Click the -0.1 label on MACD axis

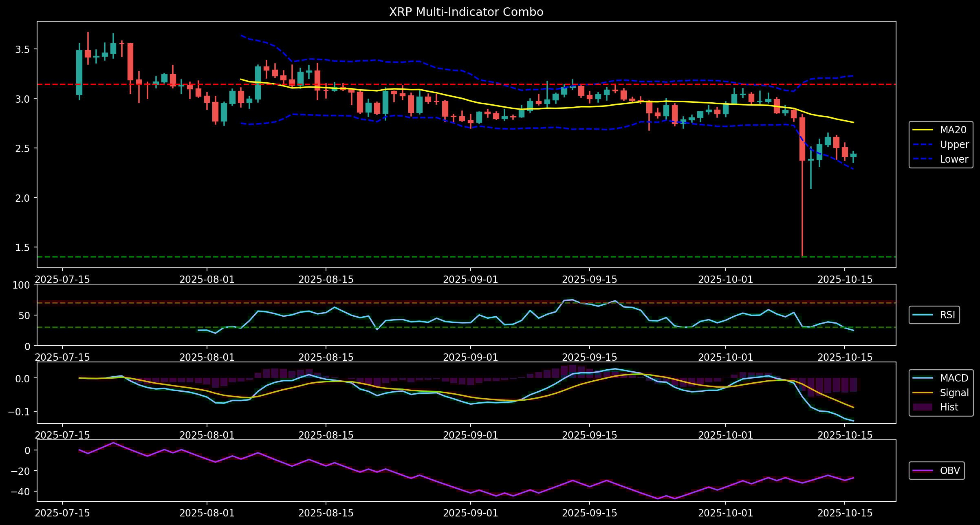[x=18, y=412]
